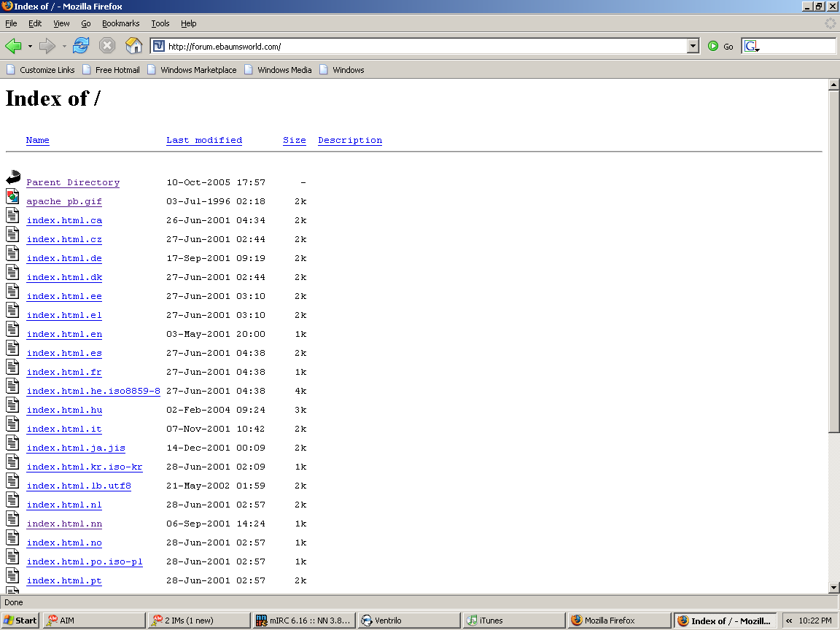Viewport: 840px width, 630px height.
Task: Open the search engine selector dropdown
Action: [x=752, y=47]
